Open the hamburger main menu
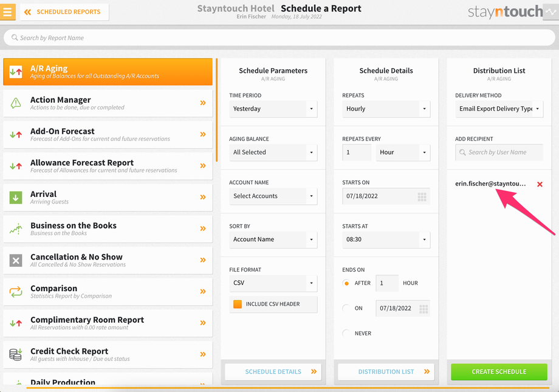Screen dimensions: 559x392 click(x=7, y=12)
